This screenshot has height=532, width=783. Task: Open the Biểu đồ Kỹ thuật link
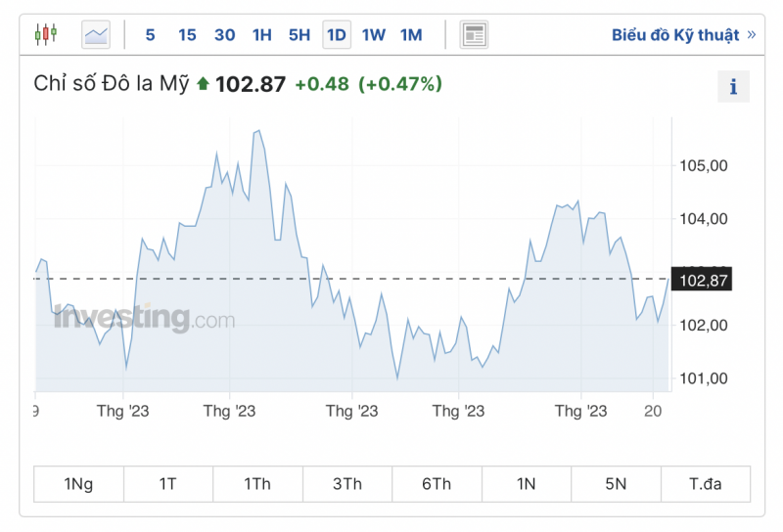tap(675, 35)
